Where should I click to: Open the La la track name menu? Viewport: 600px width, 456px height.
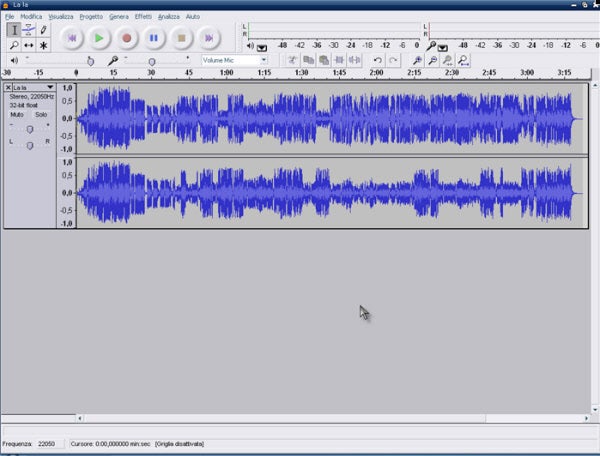point(34,87)
